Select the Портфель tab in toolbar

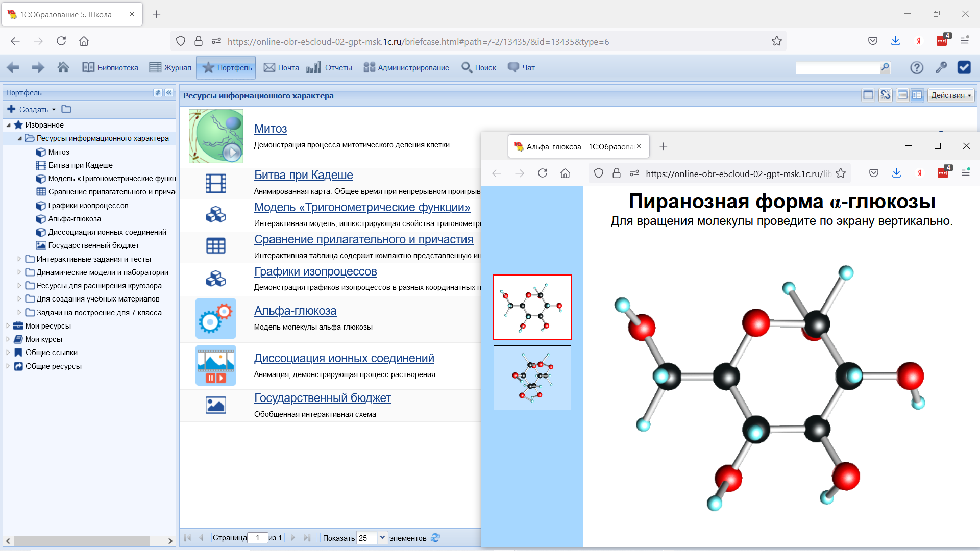(x=226, y=67)
